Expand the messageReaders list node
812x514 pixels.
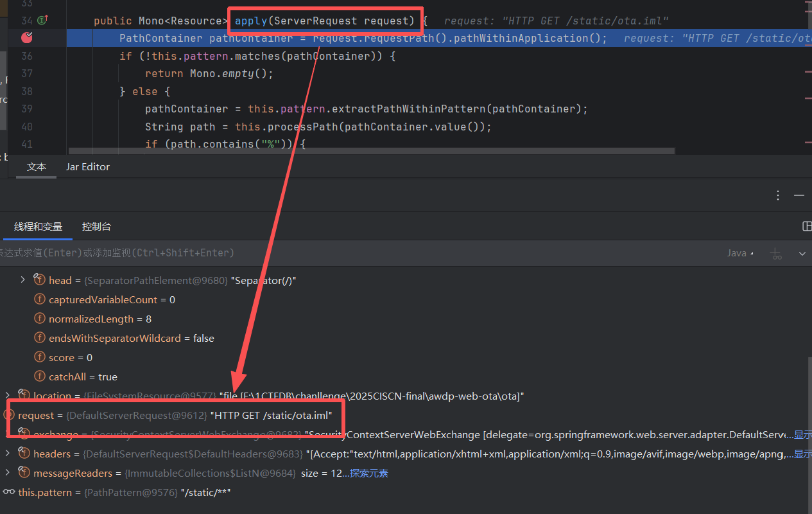click(x=8, y=473)
